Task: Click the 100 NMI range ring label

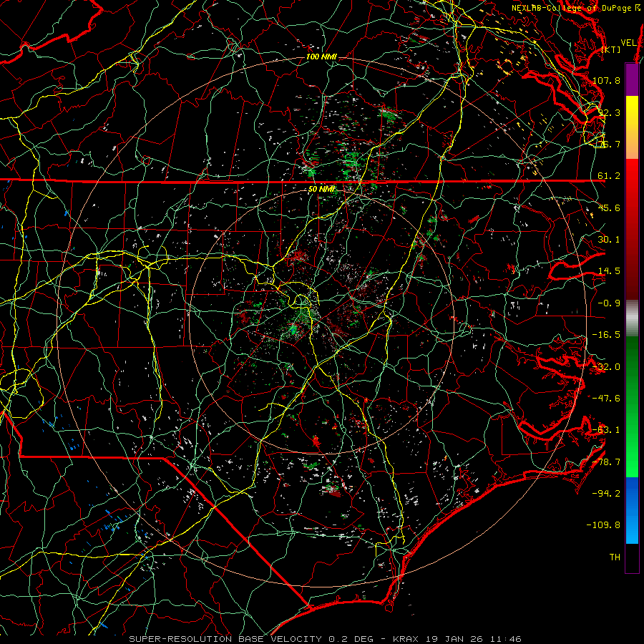Action: pos(321,57)
